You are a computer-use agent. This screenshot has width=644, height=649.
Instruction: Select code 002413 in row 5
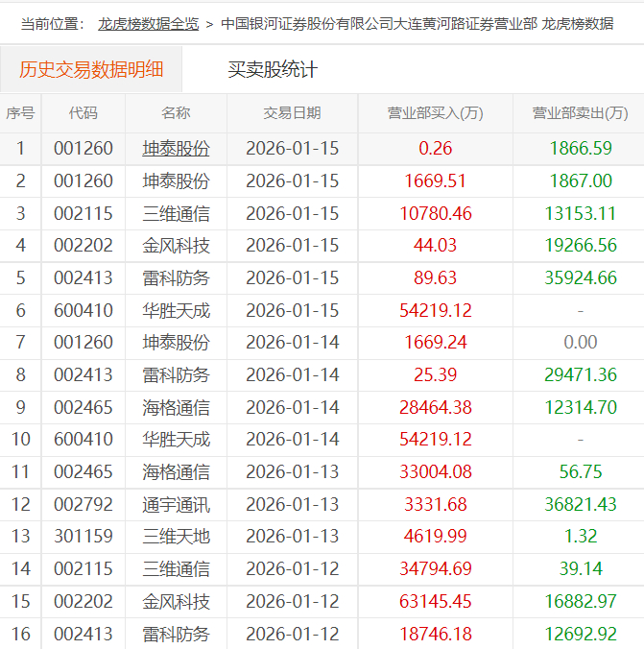pyautogui.click(x=83, y=277)
